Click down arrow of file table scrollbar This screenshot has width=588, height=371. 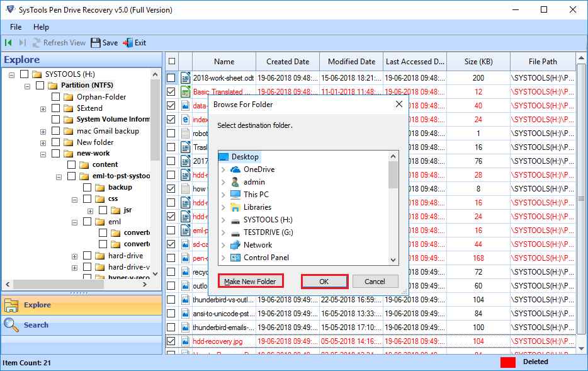(x=581, y=348)
